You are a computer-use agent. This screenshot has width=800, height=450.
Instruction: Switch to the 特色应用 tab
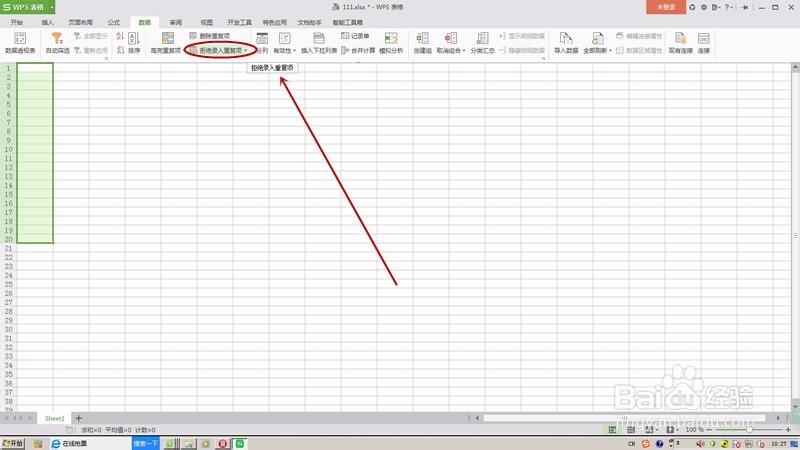[274, 22]
